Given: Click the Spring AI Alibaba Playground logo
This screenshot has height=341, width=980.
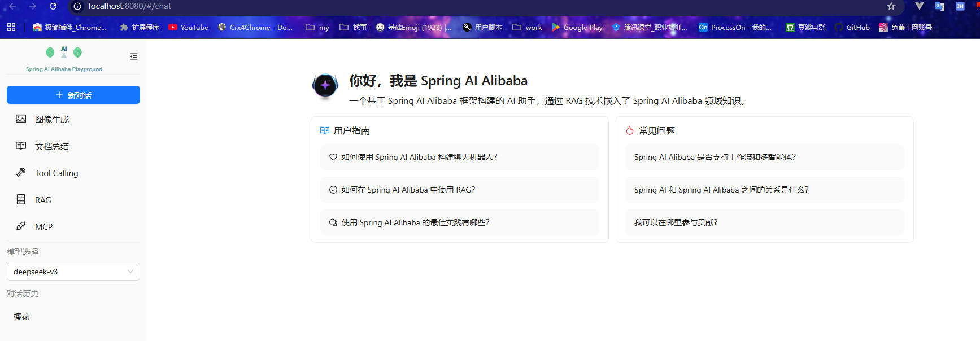Looking at the screenshot, I should click(64, 59).
